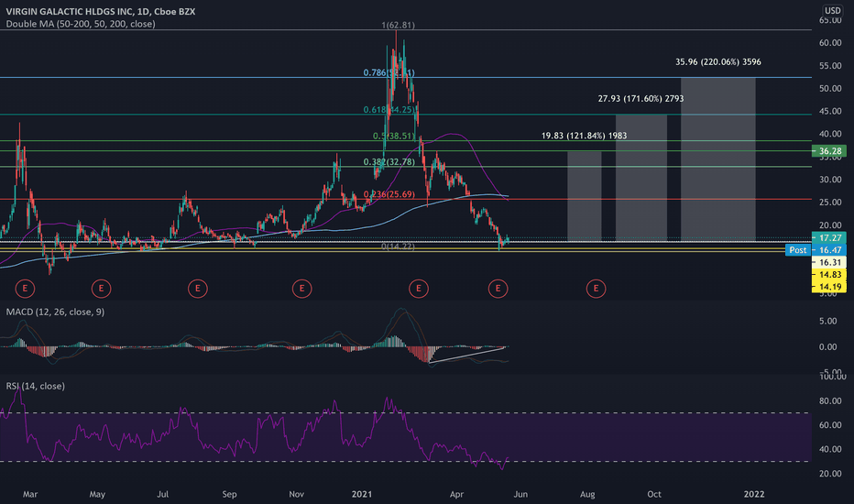This screenshot has width=854, height=504.
Task: Select the Fibonacci 0.5(38.51) level label
Action: (394, 136)
